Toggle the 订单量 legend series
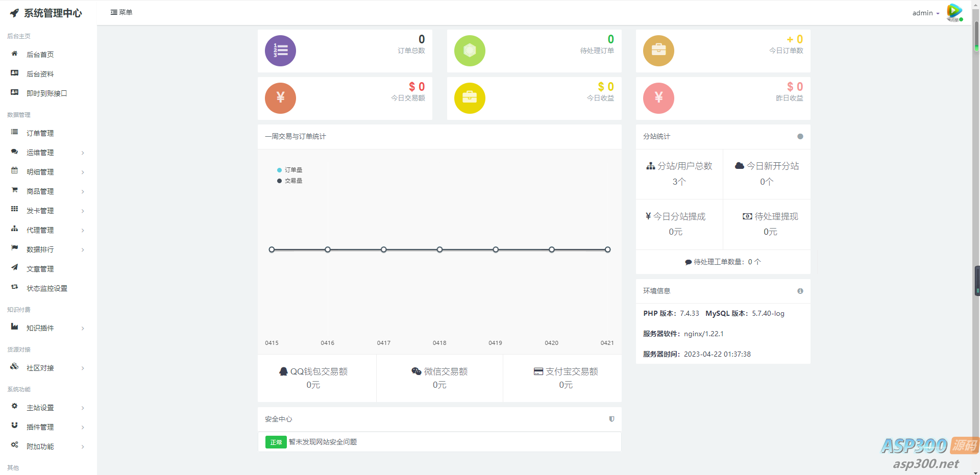Image resolution: width=980 pixels, height=475 pixels. (290, 170)
